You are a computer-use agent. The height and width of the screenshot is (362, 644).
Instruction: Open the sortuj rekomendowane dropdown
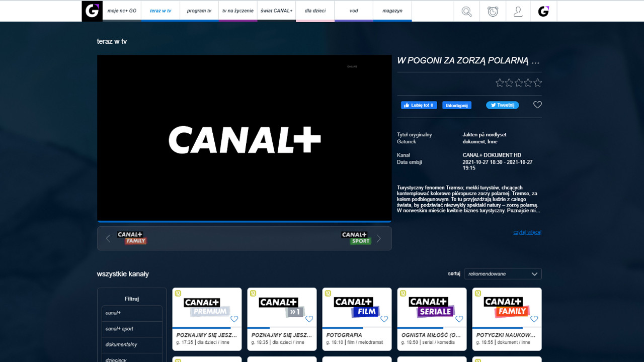pos(503,274)
